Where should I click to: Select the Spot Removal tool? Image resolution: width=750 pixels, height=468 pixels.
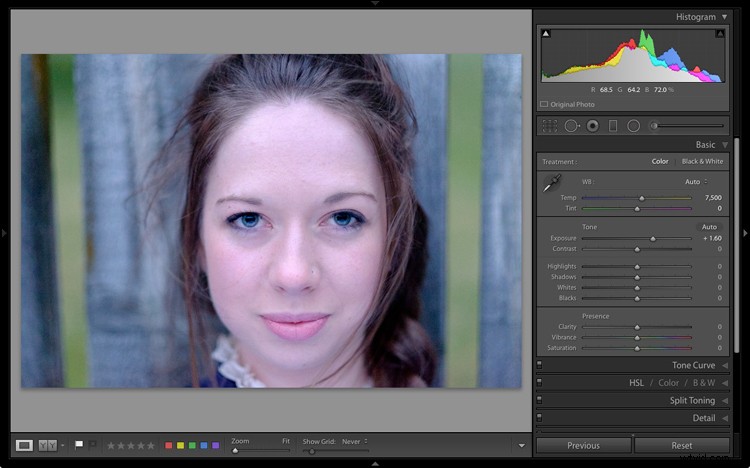[572, 126]
